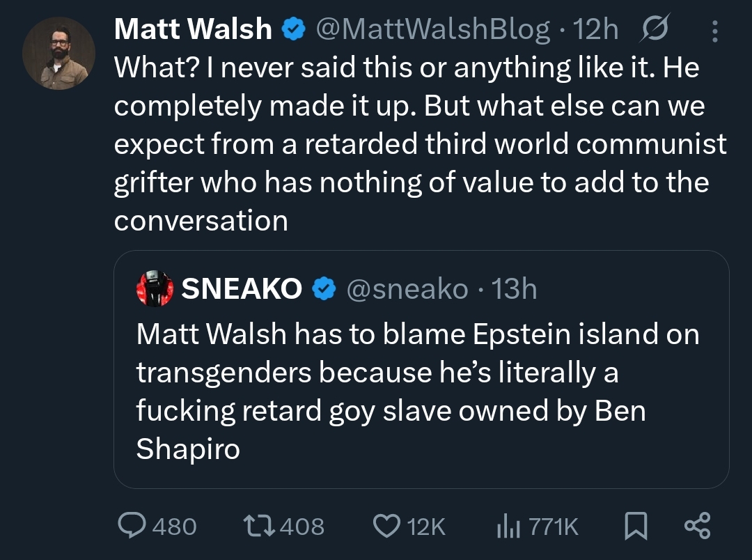
Task: Click the 12K likes count
Action: click(x=425, y=527)
